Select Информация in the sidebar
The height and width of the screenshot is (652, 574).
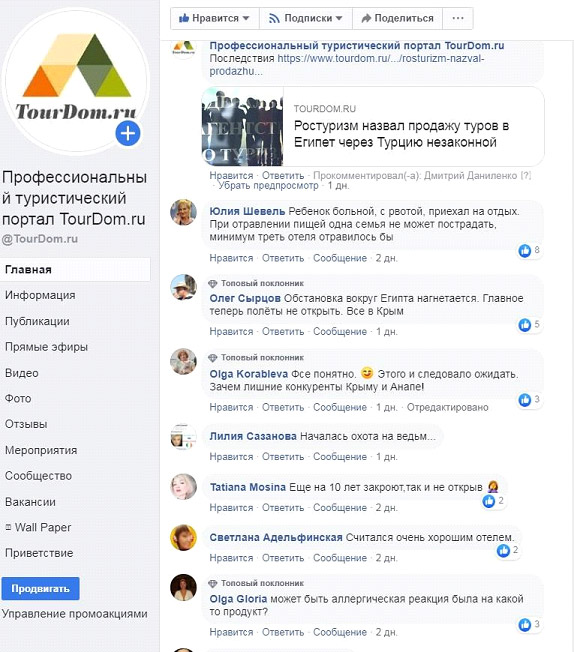click(40, 295)
